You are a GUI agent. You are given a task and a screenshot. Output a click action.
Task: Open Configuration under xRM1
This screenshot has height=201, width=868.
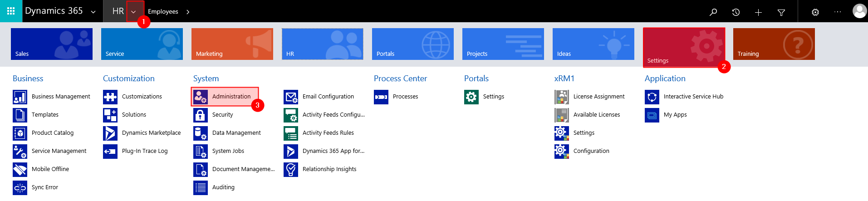pos(591,151)
